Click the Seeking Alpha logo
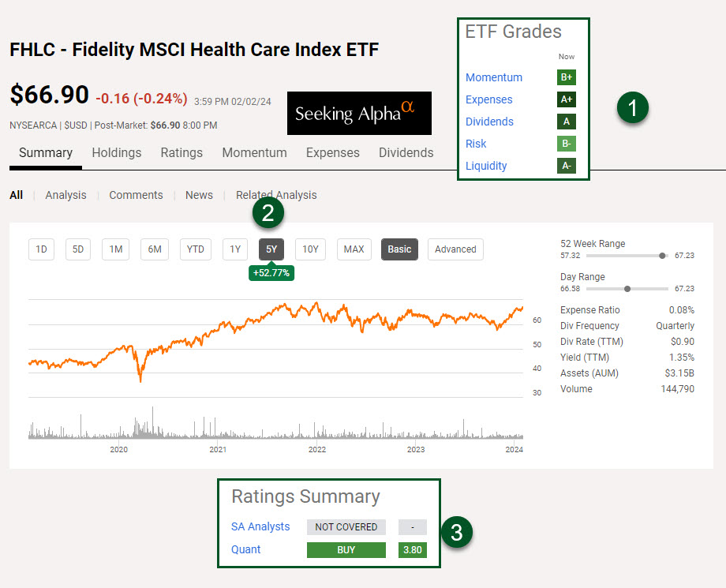Screen dimensions: 726x588 click(359, 113)
